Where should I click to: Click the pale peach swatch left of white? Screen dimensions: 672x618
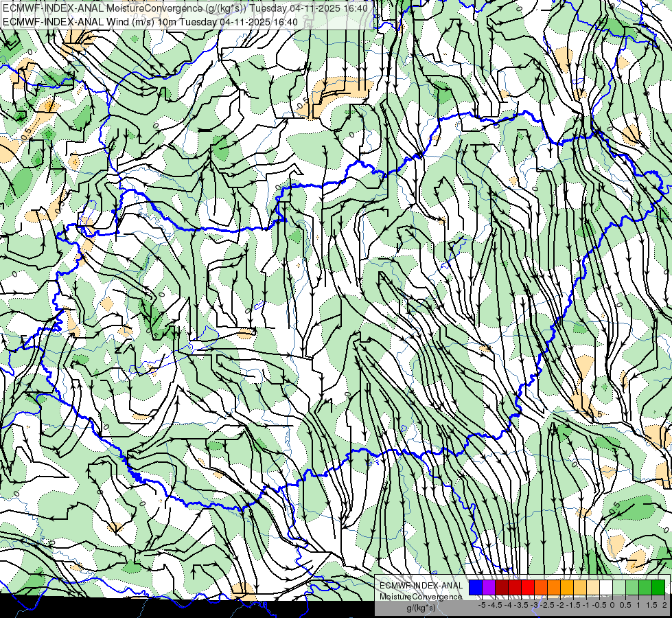click(x=593, y=587)
